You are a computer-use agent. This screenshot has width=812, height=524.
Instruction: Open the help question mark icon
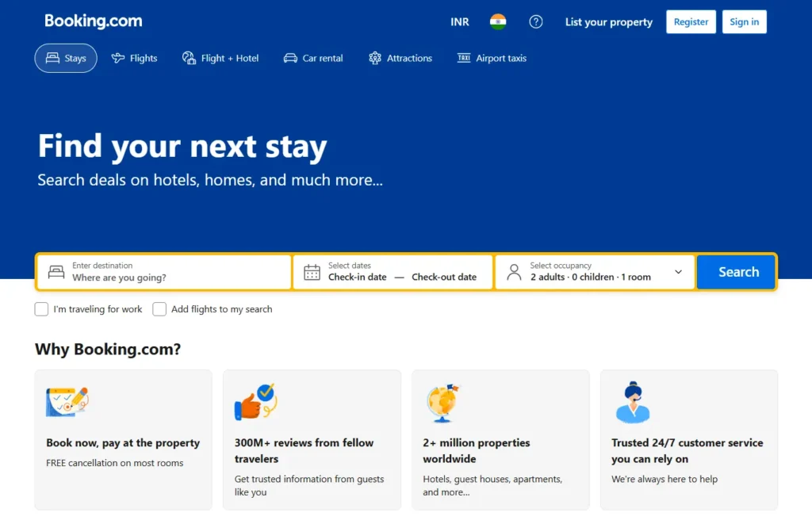point(535,21)
